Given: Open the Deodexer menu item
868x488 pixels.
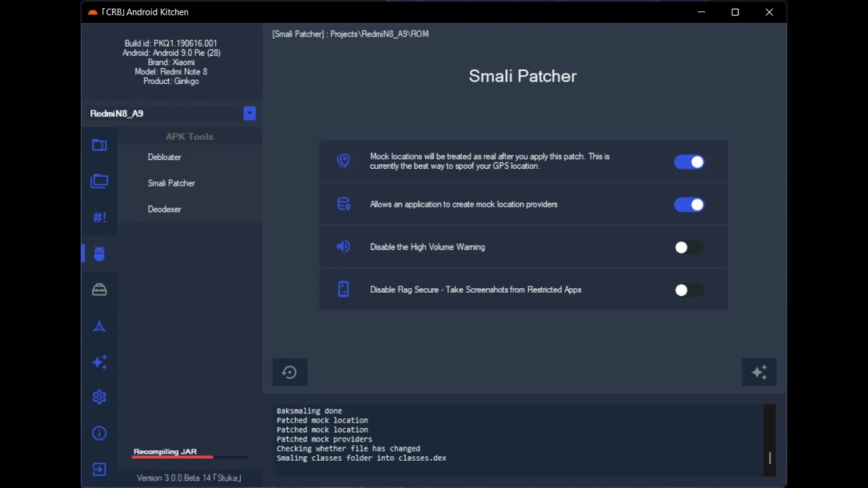Looking at the screenshot, I should (164, 209).
